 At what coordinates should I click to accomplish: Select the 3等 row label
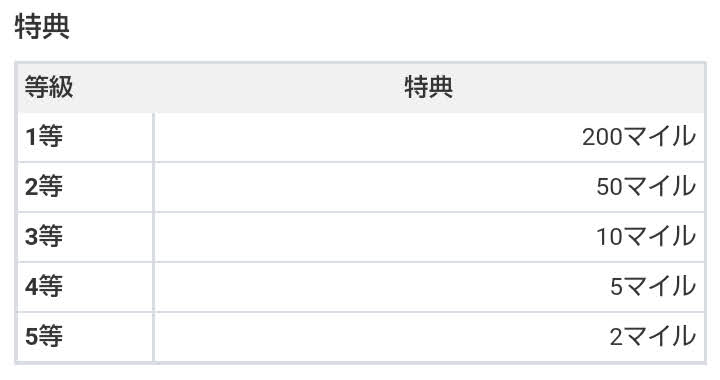coord(44,237)
